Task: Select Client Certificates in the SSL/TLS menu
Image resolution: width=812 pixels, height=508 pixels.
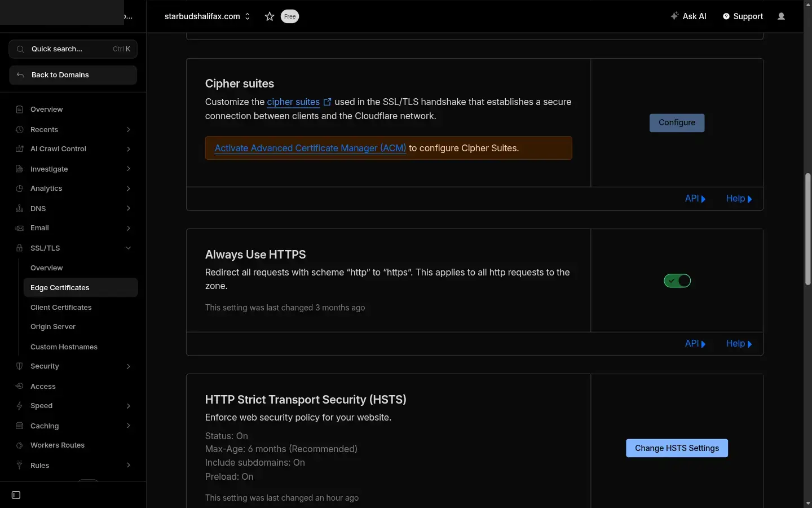Action: [61, 308]
